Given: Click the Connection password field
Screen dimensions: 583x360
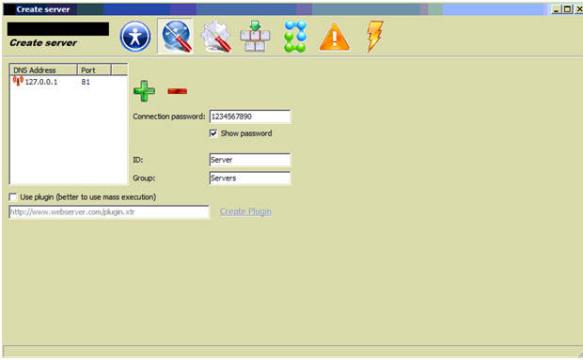Looking at the screenshot, I should [x=250, y=116].
